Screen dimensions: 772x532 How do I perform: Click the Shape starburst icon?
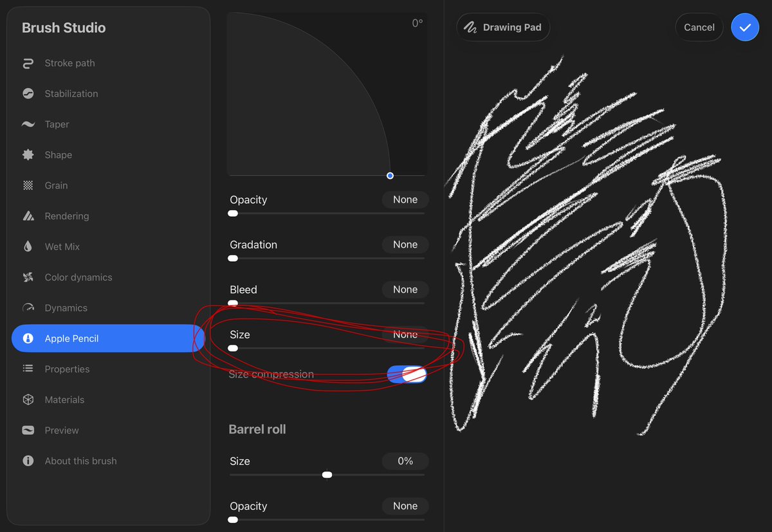28,155
